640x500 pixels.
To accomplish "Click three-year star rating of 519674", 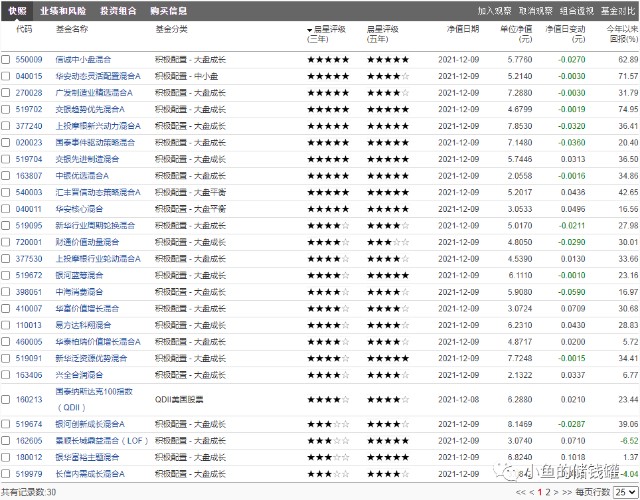I will coord(328,424).
